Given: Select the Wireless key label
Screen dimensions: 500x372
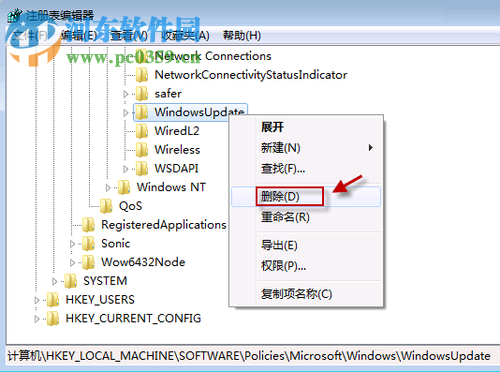Looking at the screenshot, I should point(177,150).
